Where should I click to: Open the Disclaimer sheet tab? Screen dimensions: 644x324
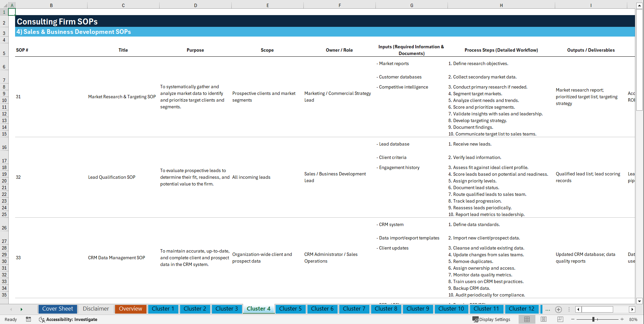tap(96, 309)
